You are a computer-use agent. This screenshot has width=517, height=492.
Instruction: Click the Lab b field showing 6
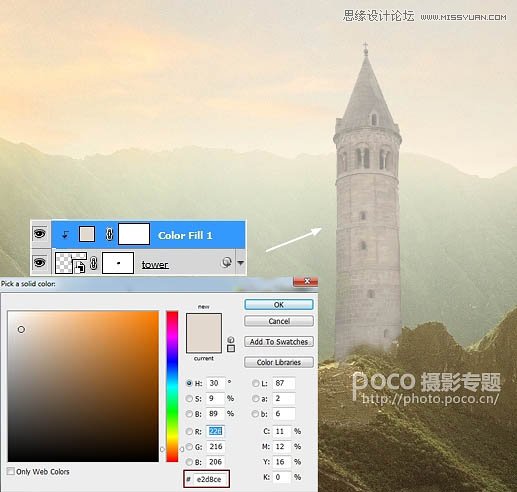pyautogui.click(x=284, y=414)
